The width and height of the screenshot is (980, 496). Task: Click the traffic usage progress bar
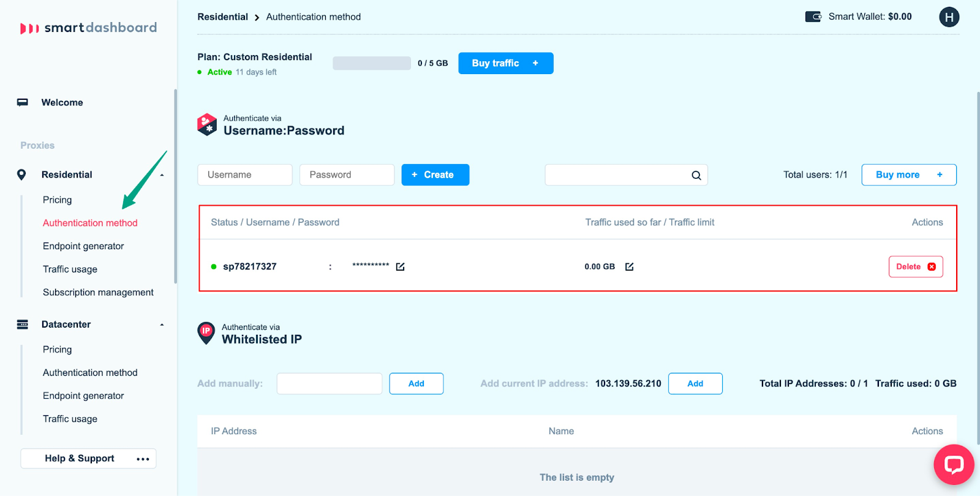(x=371, y=63)
